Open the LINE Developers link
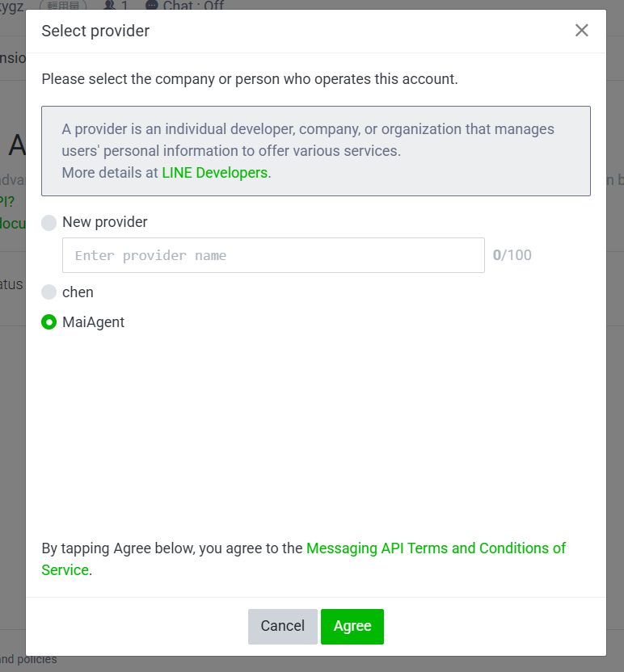This screenshot has height=672, width=624. 214,173
